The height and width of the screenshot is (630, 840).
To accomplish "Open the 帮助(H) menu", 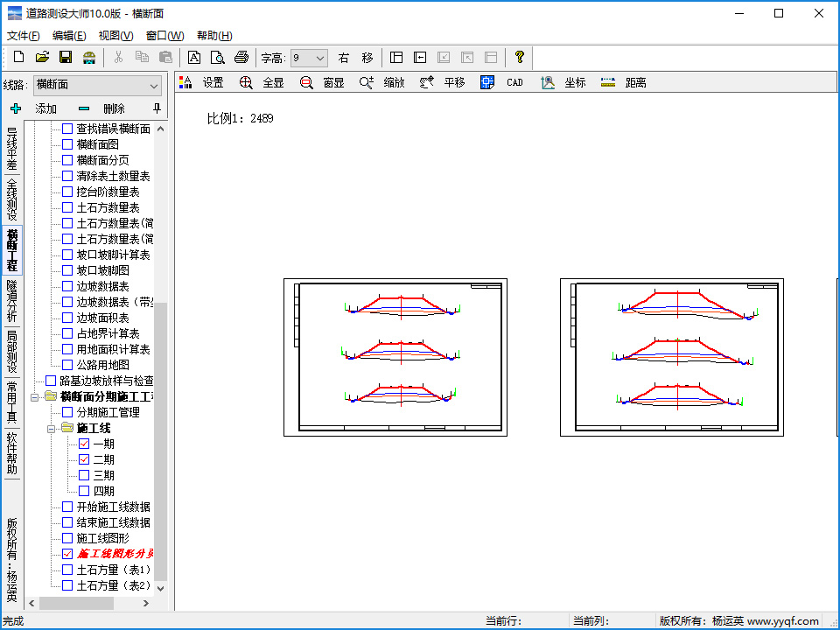I will pos(214,36).
